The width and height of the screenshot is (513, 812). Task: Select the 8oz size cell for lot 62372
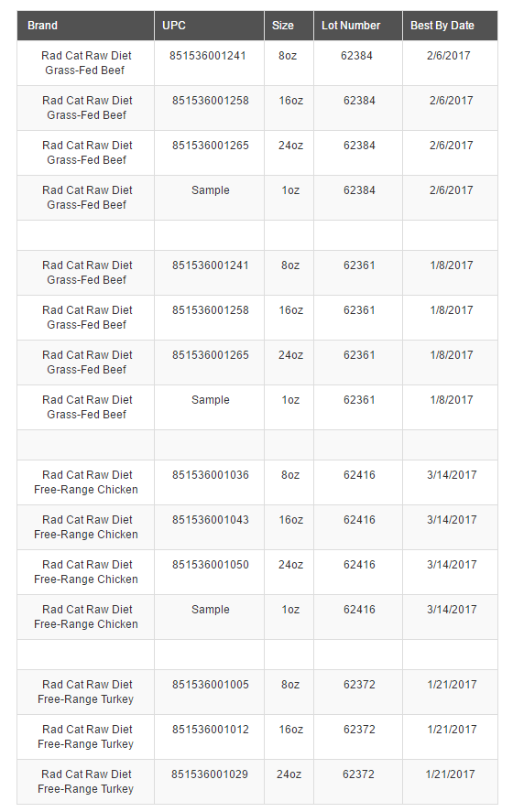tap(289, 692)
